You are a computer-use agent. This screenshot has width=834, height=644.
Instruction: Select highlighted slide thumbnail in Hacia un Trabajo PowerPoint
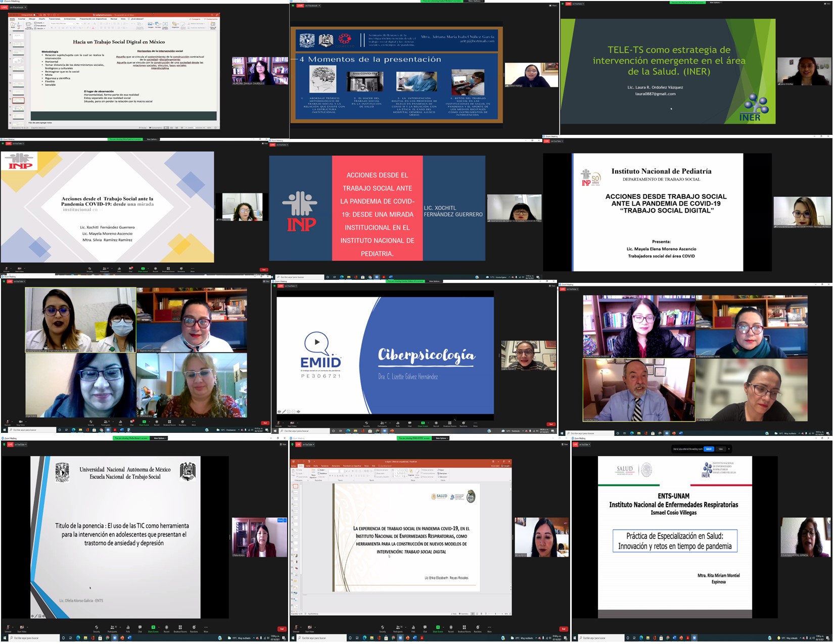[18, 101]
